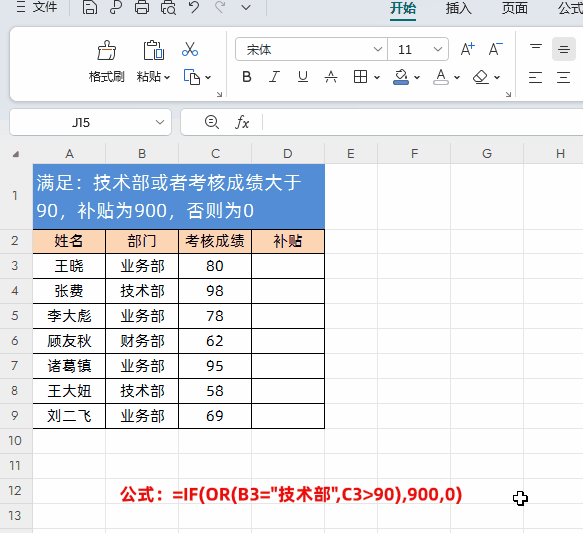Click the Decrease Font Size icon
Screen dimensions: 583x533
(495, 49)
